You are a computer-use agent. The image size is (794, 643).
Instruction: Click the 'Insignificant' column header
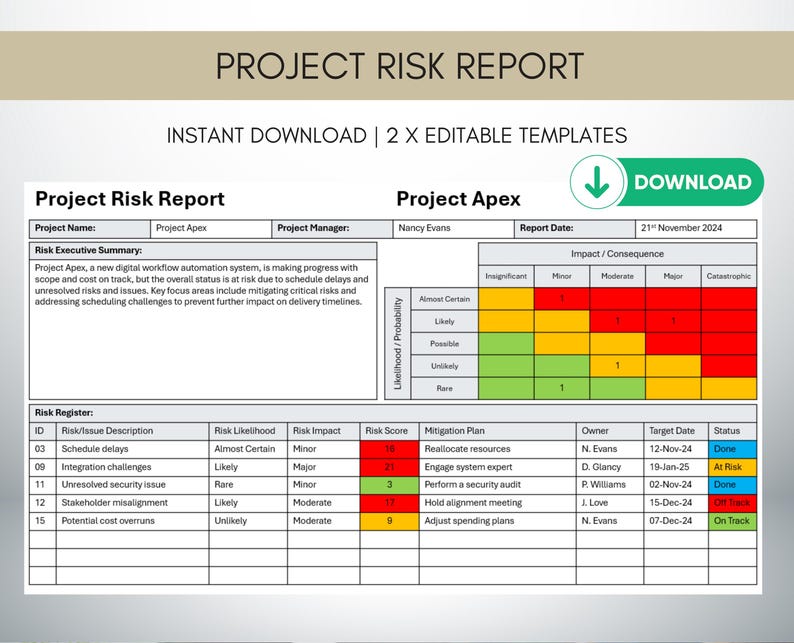point(506,276)
